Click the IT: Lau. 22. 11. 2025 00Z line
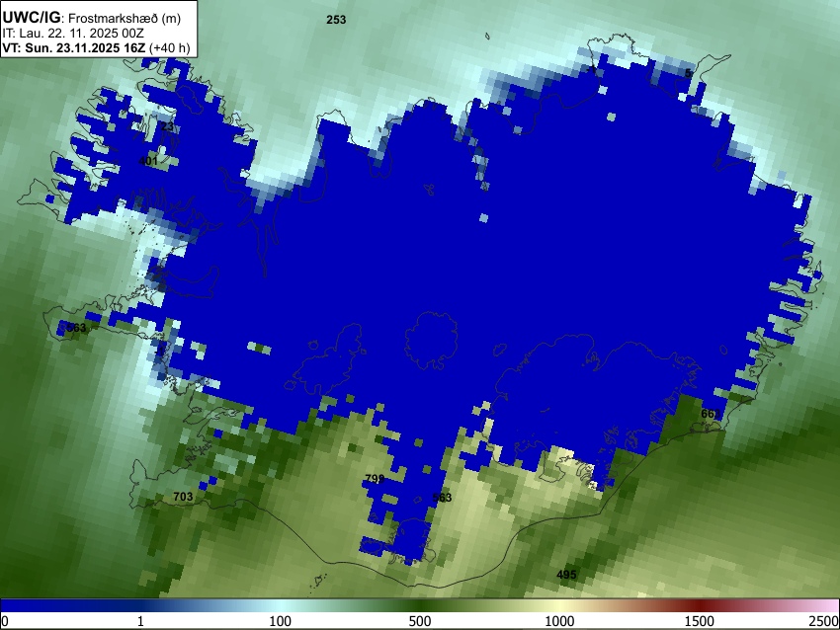840x630 pixels. 73,34
